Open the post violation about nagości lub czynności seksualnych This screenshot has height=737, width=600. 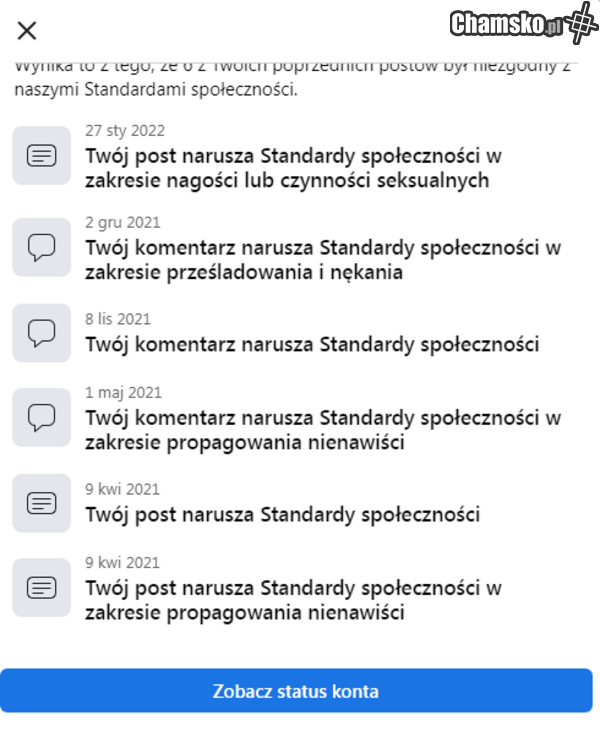pyautogui.click(x=293, y=168)
